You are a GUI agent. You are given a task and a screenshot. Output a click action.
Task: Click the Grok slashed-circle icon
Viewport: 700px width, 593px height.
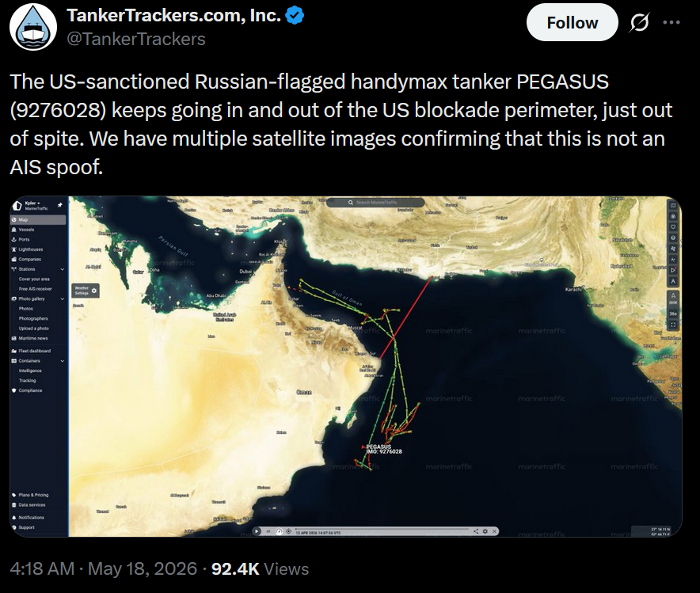click(639, 22)
